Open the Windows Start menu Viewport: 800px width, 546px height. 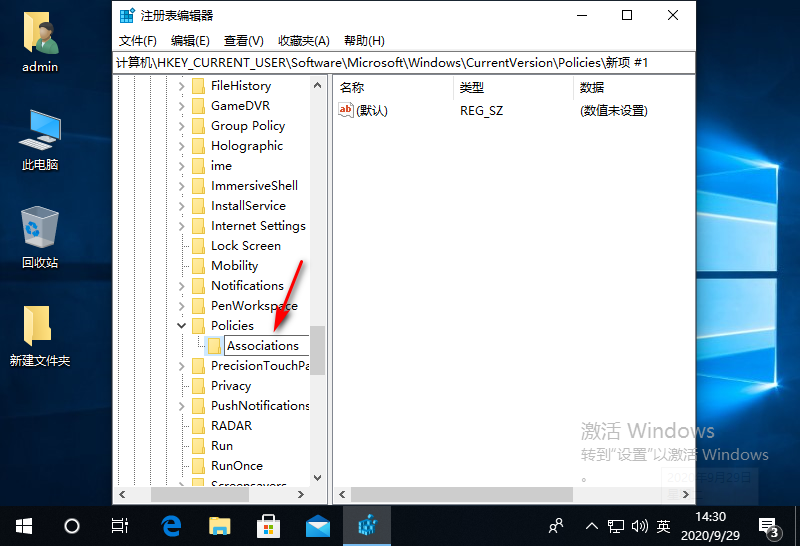[24, 526]
